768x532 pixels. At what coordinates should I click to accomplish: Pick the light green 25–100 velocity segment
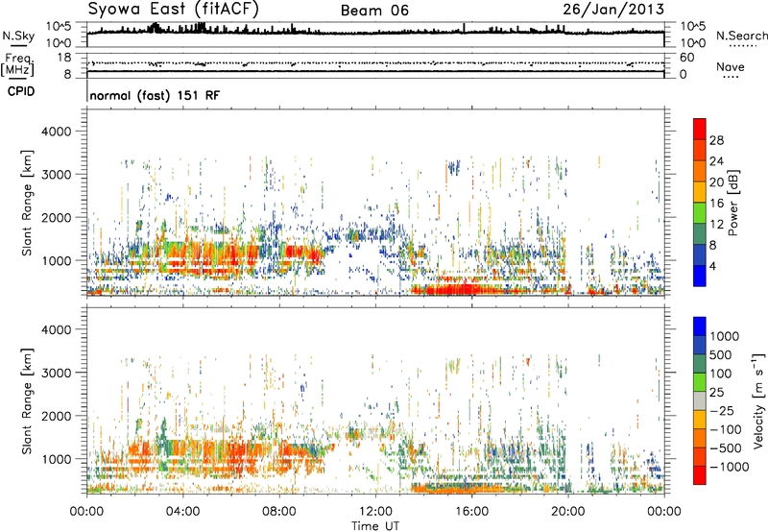pyautogui.click(x=700, y=382)
